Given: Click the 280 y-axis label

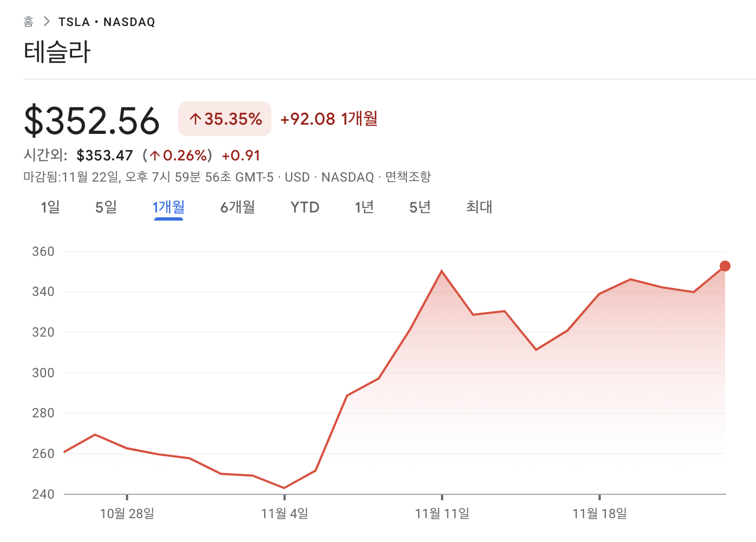Looking at the screenshot, I should pos(43,413).
